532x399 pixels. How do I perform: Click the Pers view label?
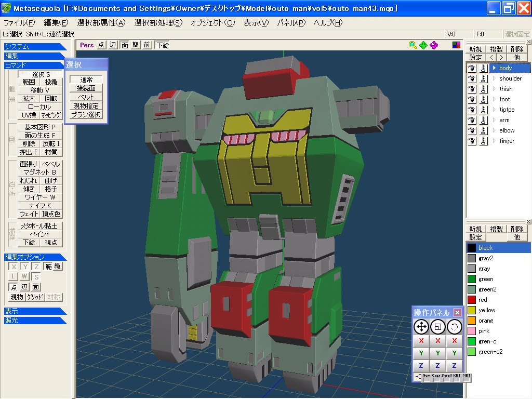pyautogui.click(x=87, y=45)
